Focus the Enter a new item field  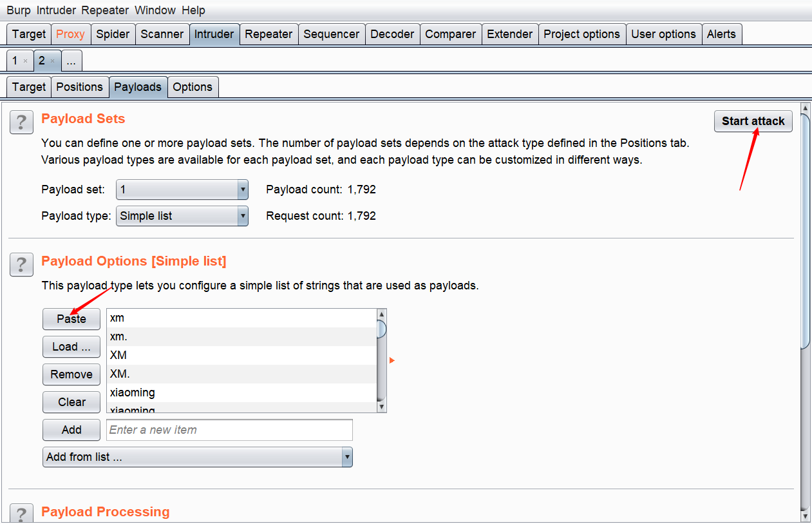coord(229,430)
